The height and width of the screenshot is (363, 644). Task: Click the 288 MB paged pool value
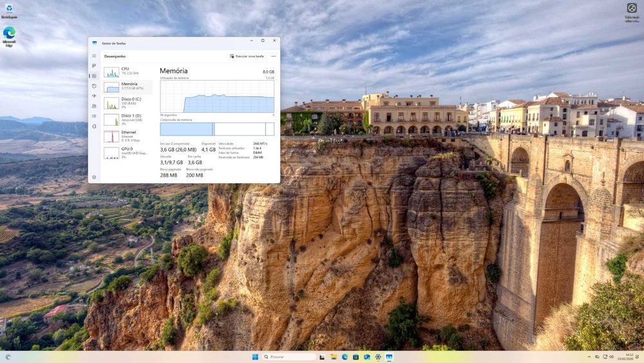[x=168, y=175]
